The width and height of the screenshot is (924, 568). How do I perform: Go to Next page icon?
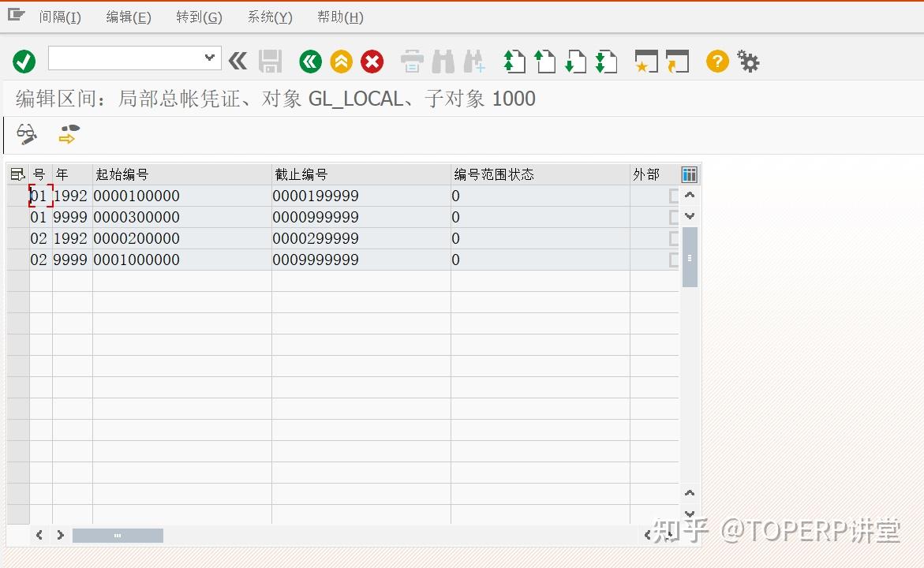point(576,62)
